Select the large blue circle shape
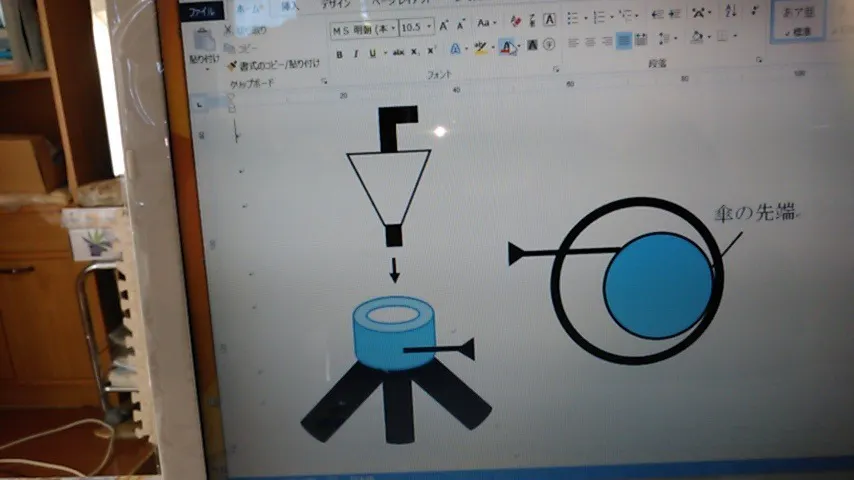854x480 pixels. [656, 286]
